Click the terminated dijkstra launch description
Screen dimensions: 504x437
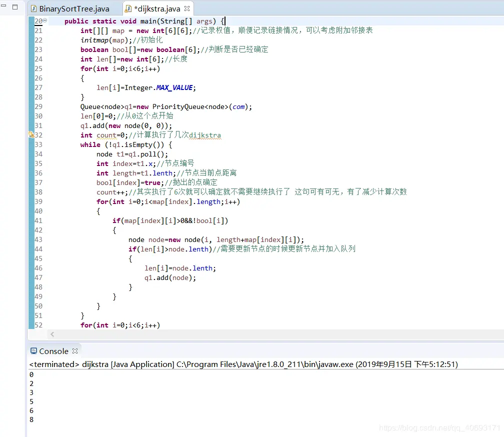tap(243, 364)
